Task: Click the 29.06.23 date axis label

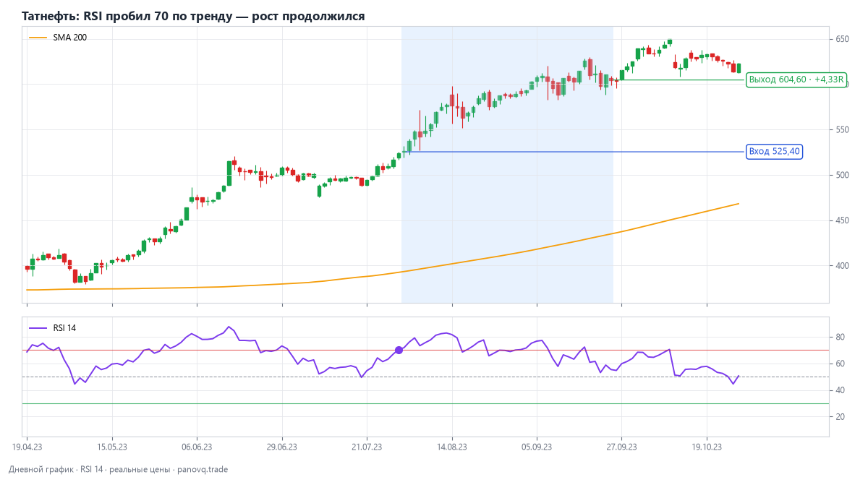Action: click(x=282, y=447)
